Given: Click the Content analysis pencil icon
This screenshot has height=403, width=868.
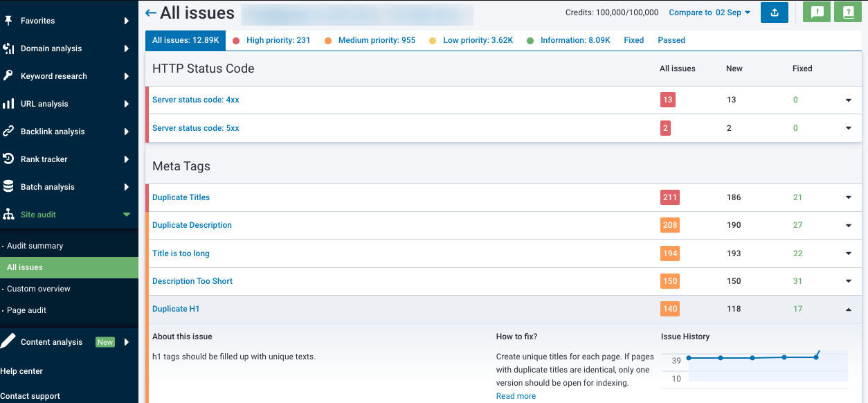Looking at the screenshot, I should tap(8, 341).
